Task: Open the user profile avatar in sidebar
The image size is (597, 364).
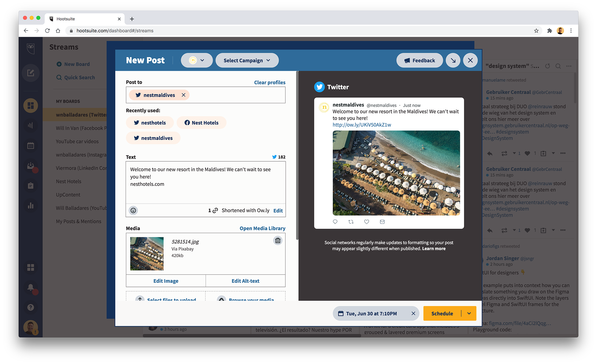Action: click(30, 327)
